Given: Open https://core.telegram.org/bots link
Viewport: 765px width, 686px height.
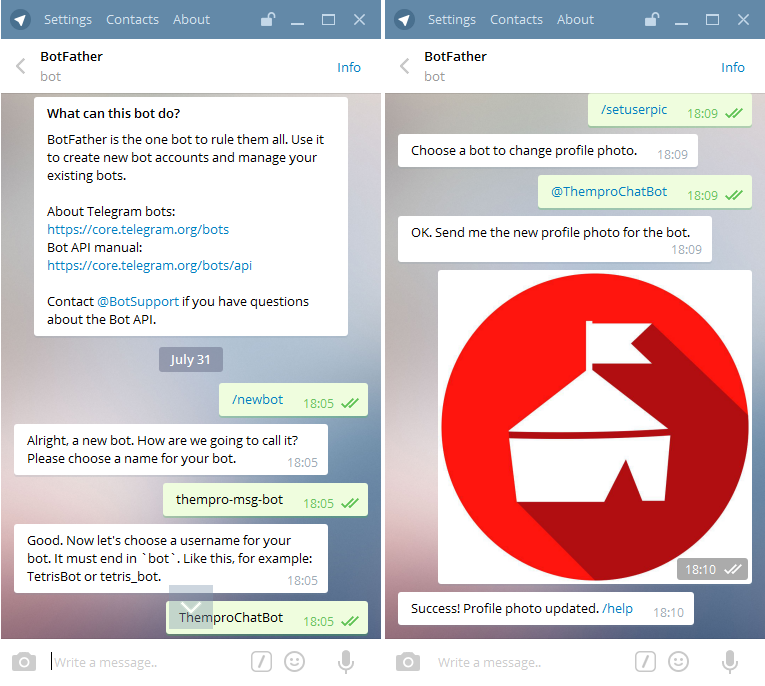Looking at the screenshot, I should 138,229.
